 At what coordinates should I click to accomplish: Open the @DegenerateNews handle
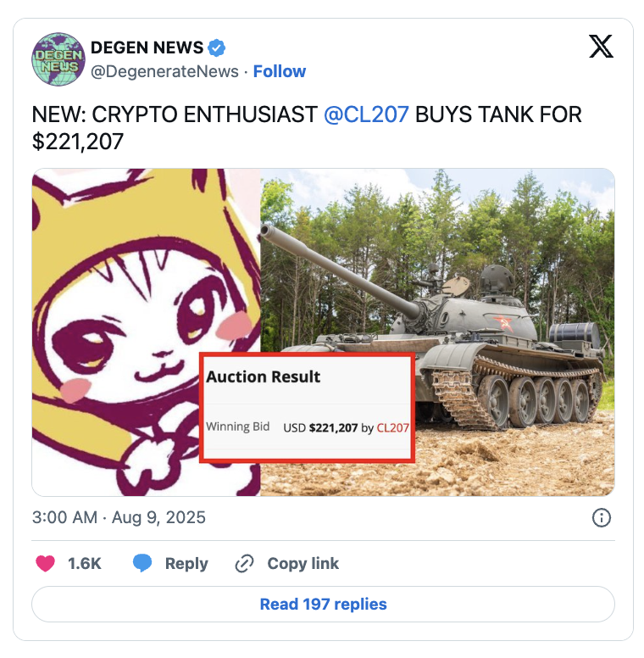click(164, 71)
